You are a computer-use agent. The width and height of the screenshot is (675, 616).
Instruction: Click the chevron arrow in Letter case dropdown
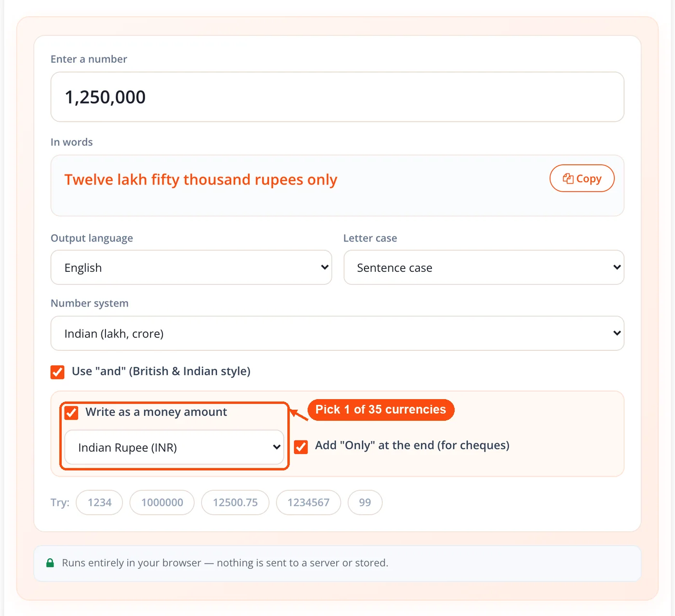point(617,267)
